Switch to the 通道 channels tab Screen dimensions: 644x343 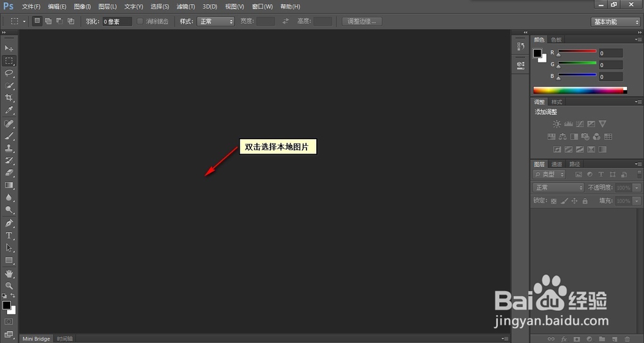point(556,164)
